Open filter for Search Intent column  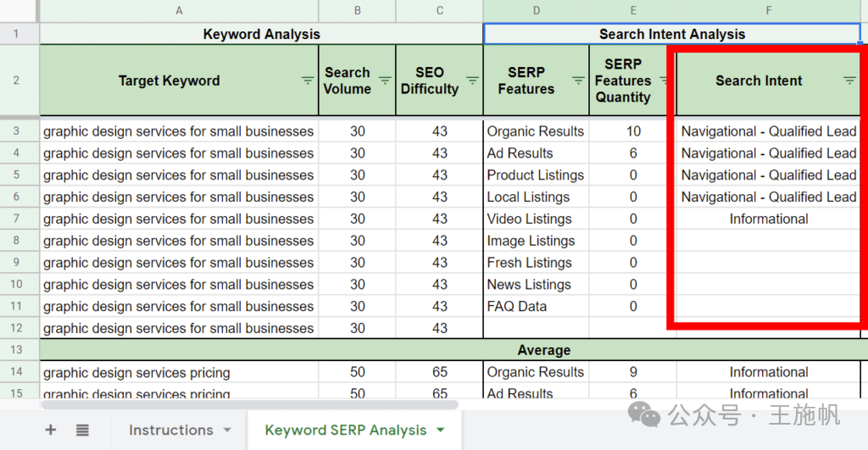tap(849, 81)
